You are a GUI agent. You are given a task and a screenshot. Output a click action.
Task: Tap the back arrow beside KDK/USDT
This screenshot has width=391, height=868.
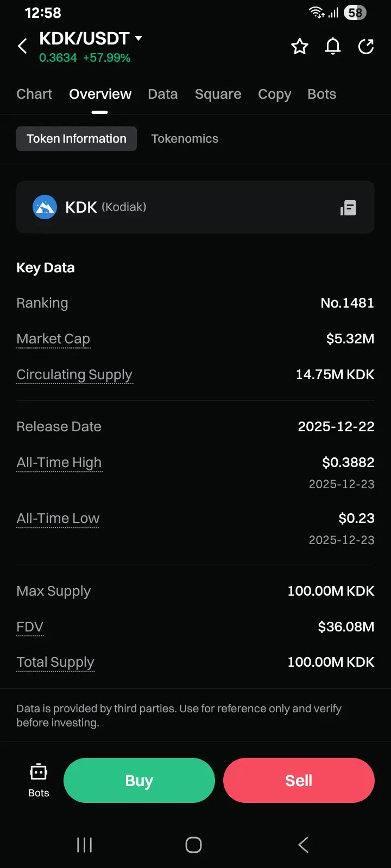[x=22, y=46]
